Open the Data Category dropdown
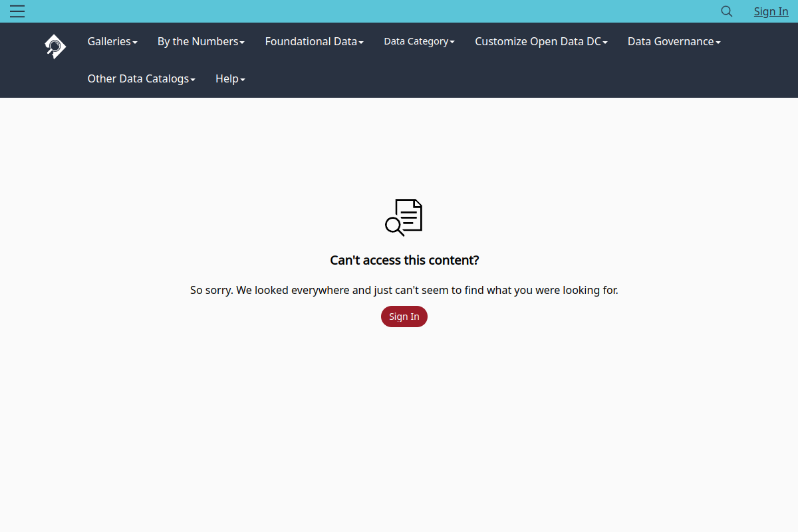Screen dimensions: 798x532 pos(419,41)
